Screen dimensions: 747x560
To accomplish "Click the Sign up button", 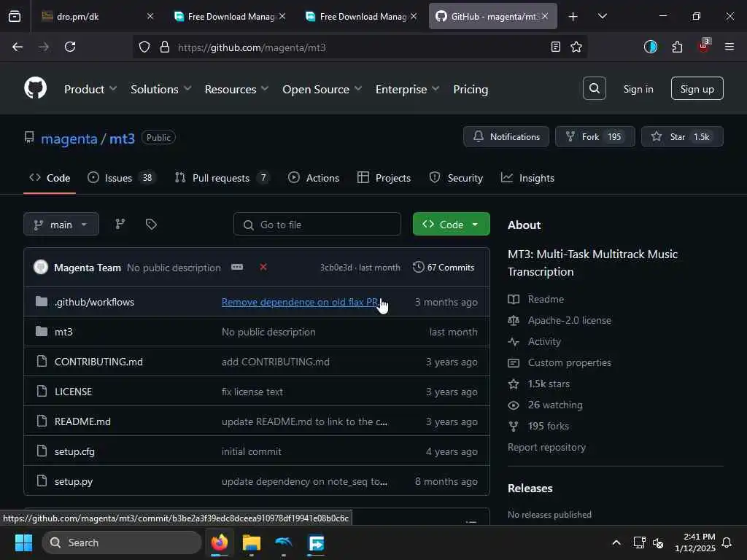I will [x=697, y=88].
